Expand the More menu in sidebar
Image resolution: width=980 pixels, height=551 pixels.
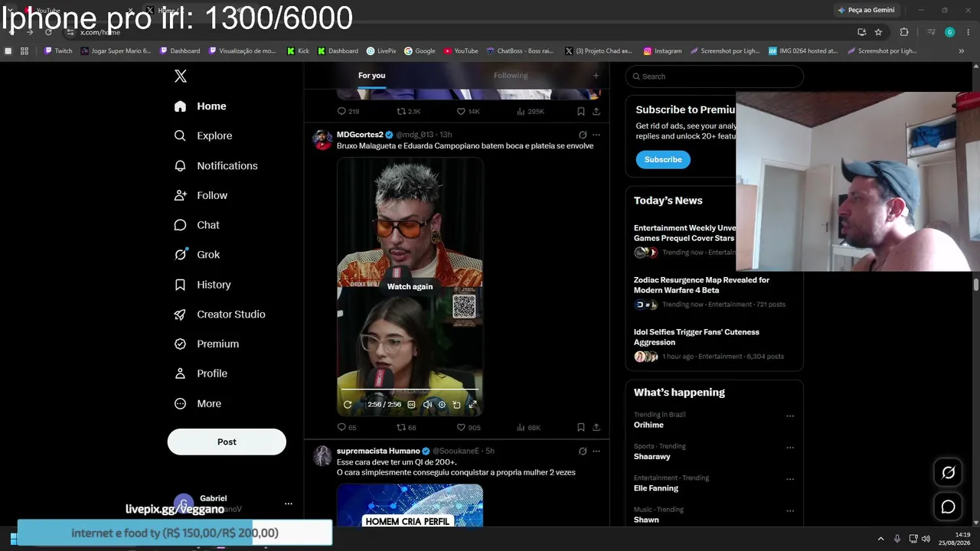(198, 404)
